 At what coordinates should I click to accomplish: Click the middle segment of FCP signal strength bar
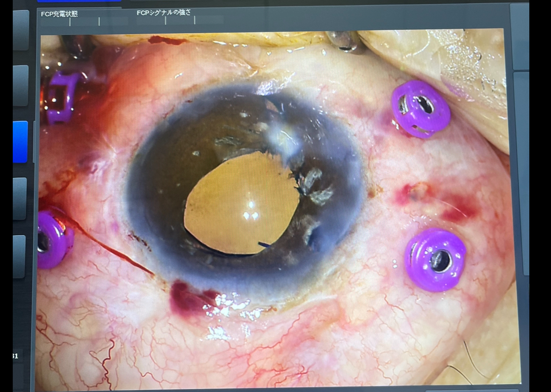tap(180, 20)
